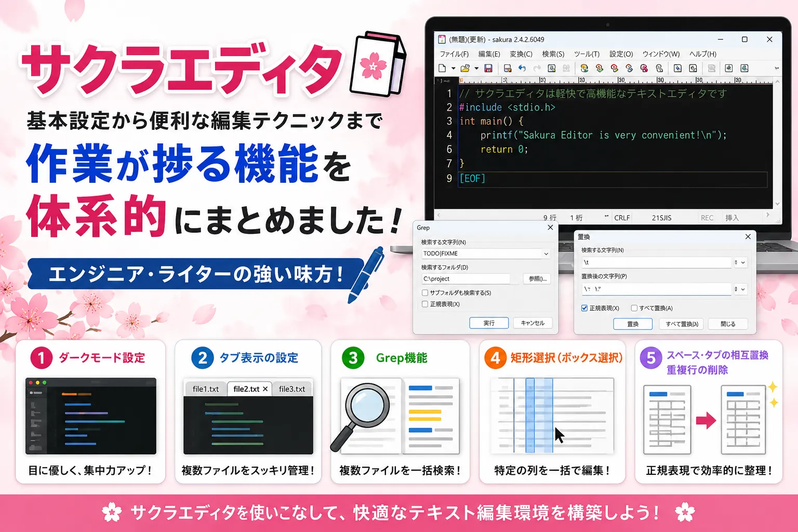Open the 設定(O) menu
This screenshot has height=532, width=798.
621,54
